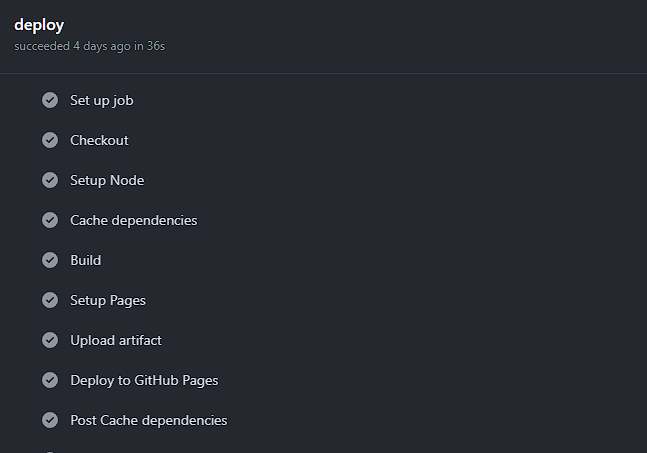Expand the Checkout step log

click(x=99, y=140)
